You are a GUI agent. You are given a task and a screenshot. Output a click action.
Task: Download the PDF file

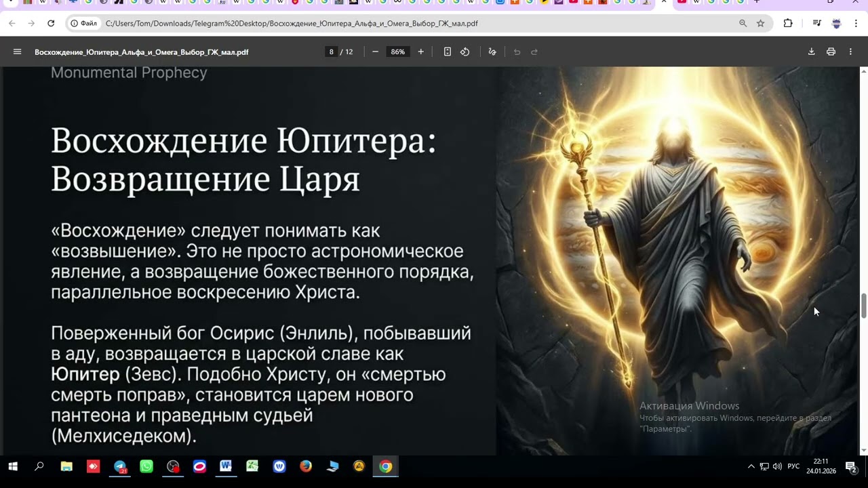[x=811, y=52]
